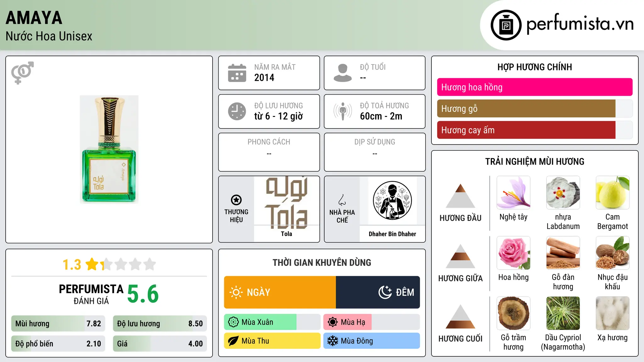Click the longevity value từ 6 - 12 giờ
Viewport: 644px width, 362px height.
click(279, 116)
